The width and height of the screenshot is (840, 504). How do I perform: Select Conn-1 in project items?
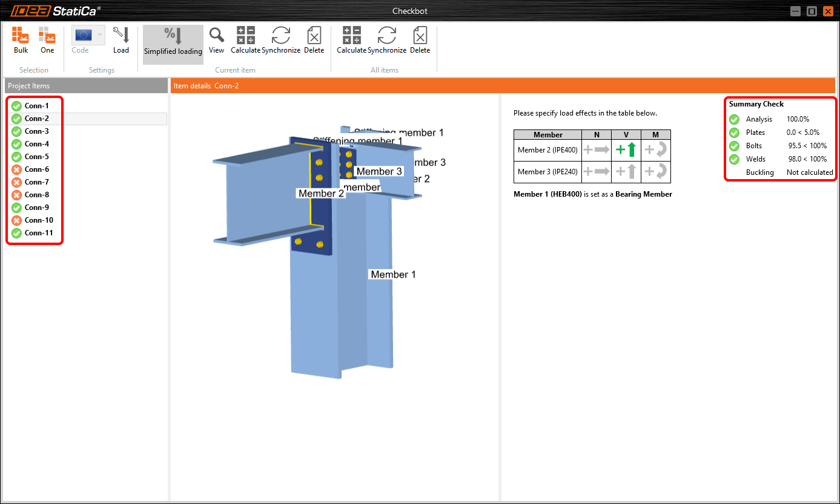point(36,106)
